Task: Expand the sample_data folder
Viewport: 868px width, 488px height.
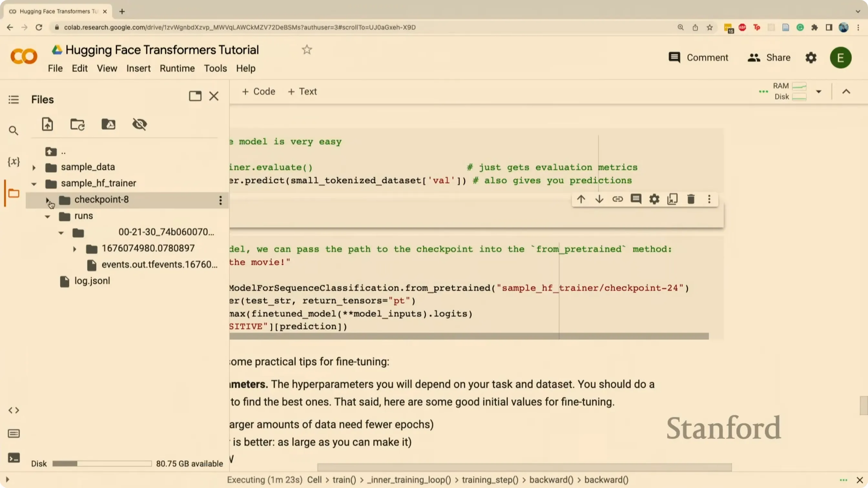Action: 34,168
